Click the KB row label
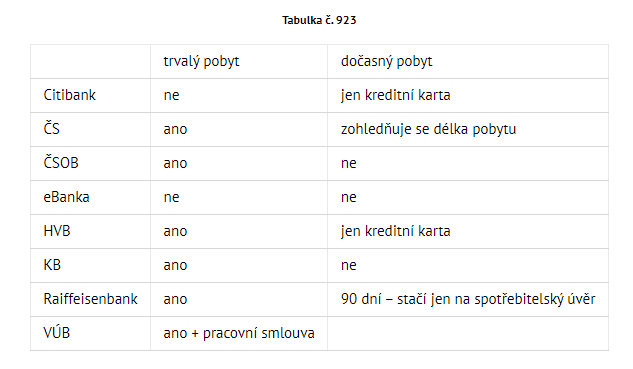Image resolution: width=633 pixels, height=369 pixels. tap(52, 265)
